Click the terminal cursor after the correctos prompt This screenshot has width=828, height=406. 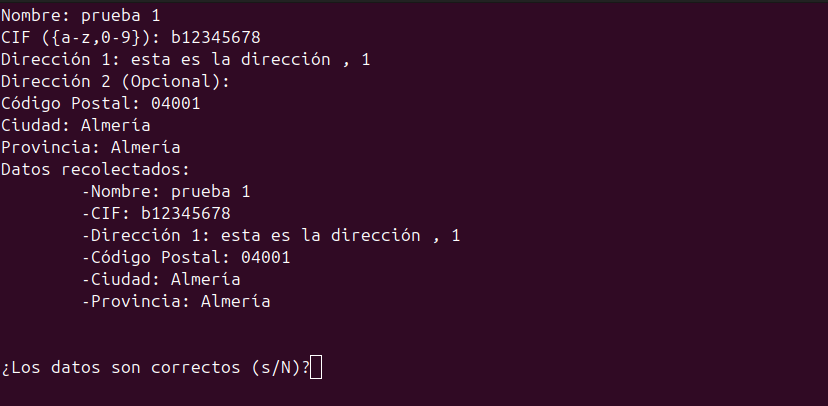(316, 367)
